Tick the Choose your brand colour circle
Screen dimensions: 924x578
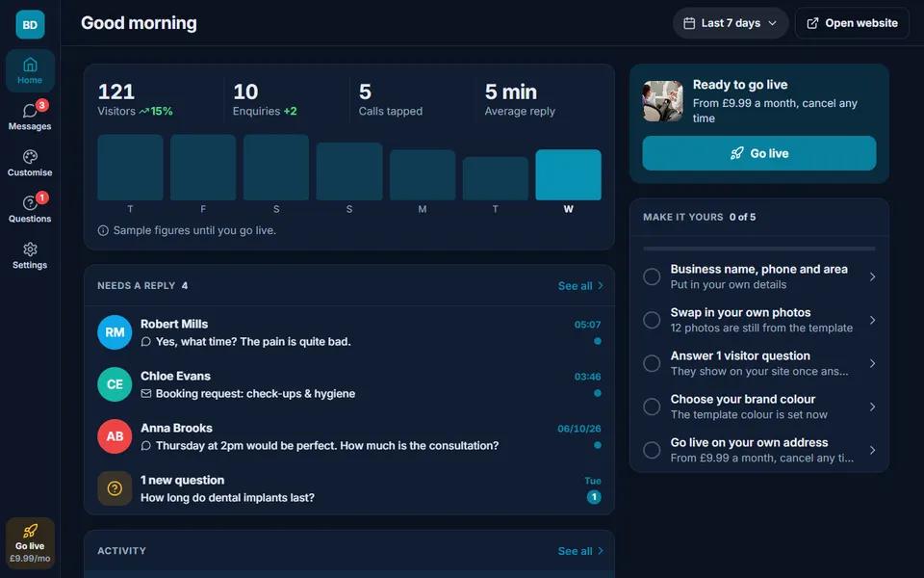pyautogui.click(x=652, y=407)
